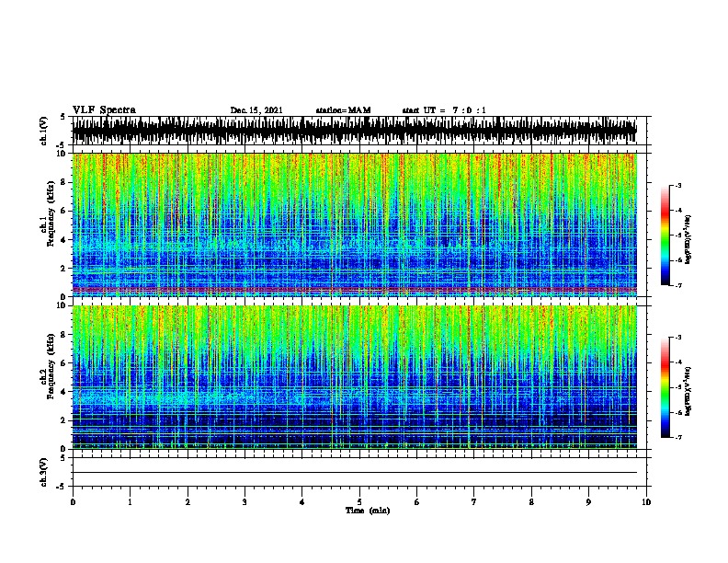Click the "-7" value on ch.2 color scale
This screenshot has height=563, width=728.
pyautogui.click(x=677, y=437)
